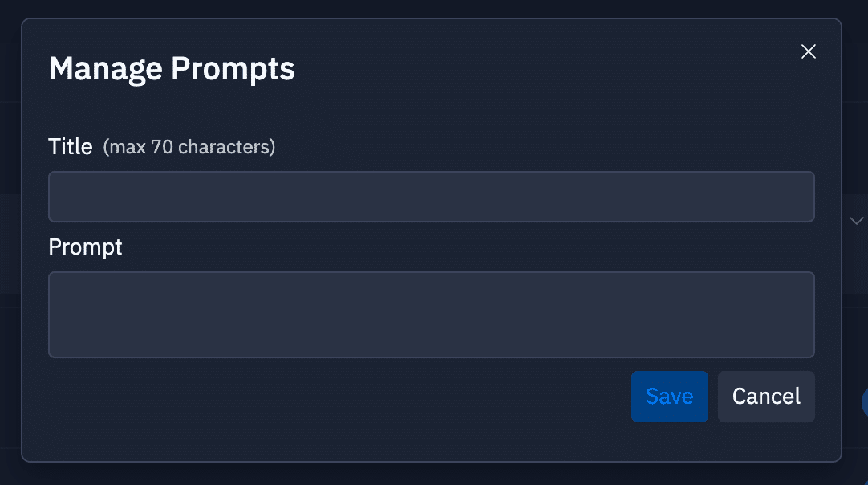Select the multiline Prompt box
Viewport: 868px width, 485px height.
coord(431,314)
